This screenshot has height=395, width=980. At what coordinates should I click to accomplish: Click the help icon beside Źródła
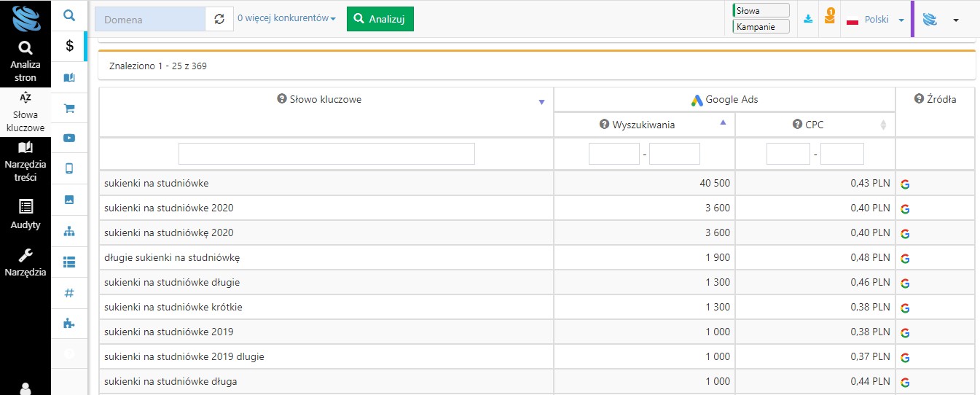point(919,99)
